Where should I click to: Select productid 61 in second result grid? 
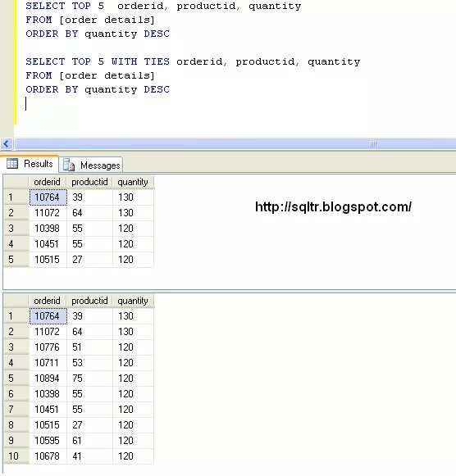(89, 441)
